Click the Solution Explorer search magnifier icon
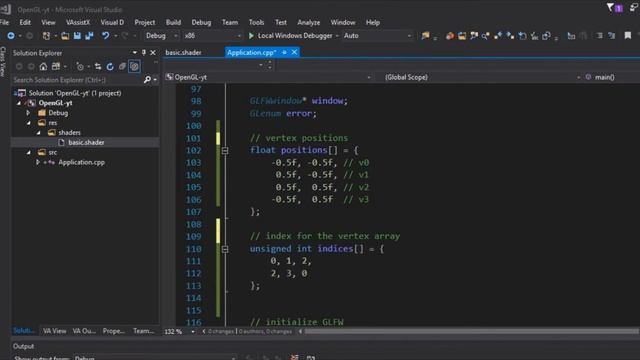The height and width of the screenshot is (360, 640). [147, 80]
